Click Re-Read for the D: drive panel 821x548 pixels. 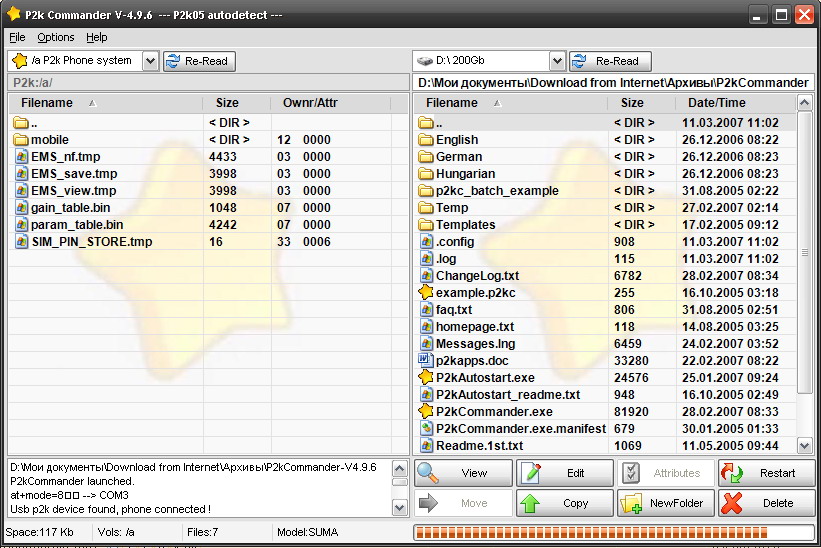pyautogui.click(x=611, y=61)
